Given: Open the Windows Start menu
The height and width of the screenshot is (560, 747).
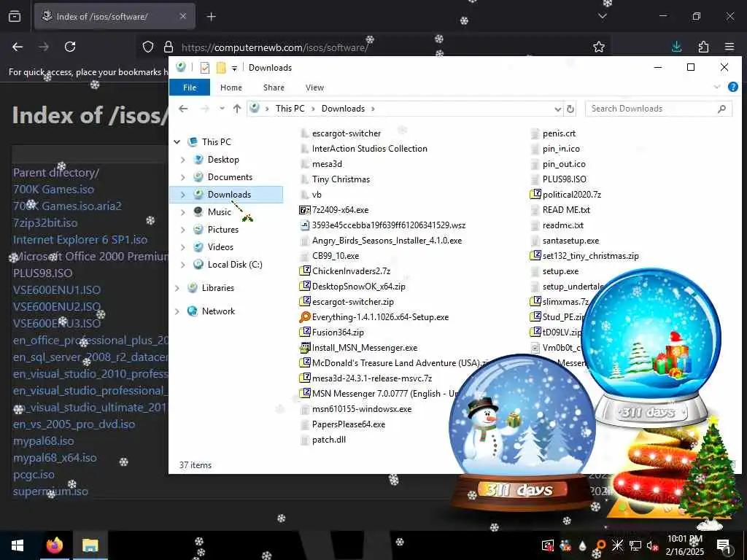Looking at the screenshot, I should (18, 545).
